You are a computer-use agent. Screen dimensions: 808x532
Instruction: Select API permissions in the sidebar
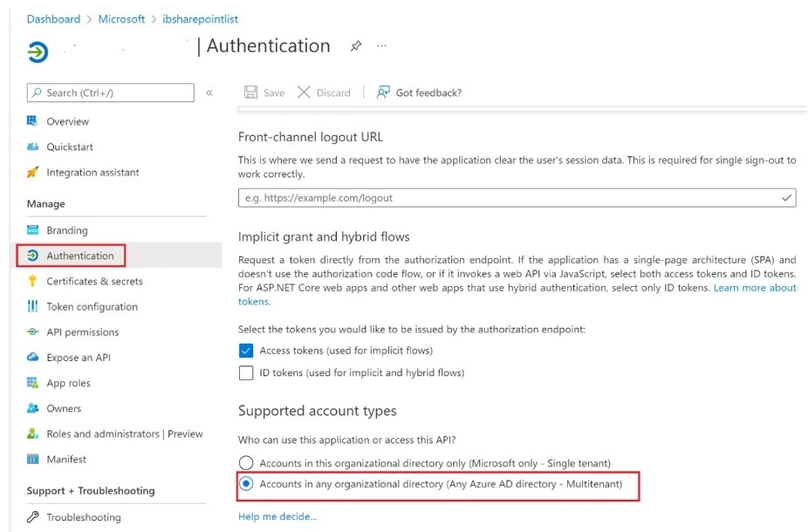(x=32, y=332)
